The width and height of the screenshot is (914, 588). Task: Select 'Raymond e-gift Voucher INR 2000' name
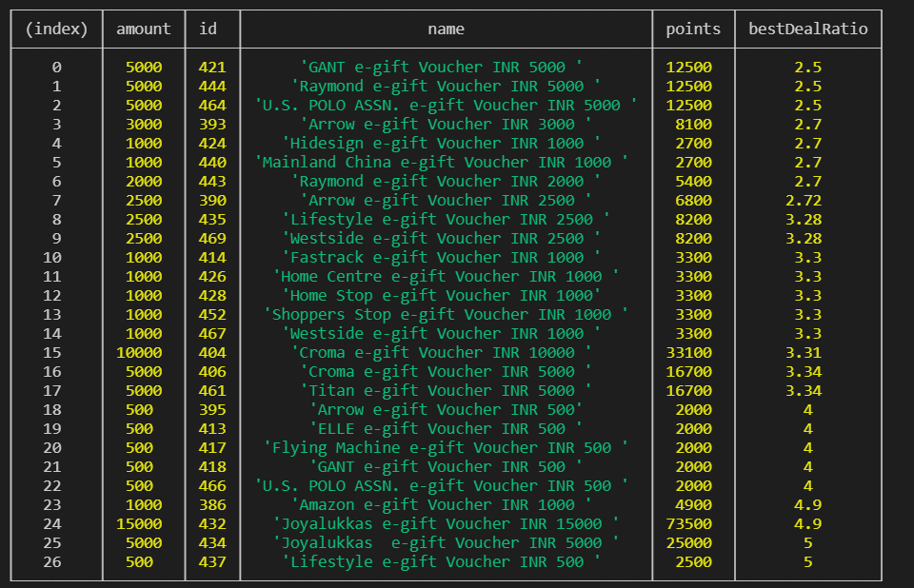coord(446,181)
